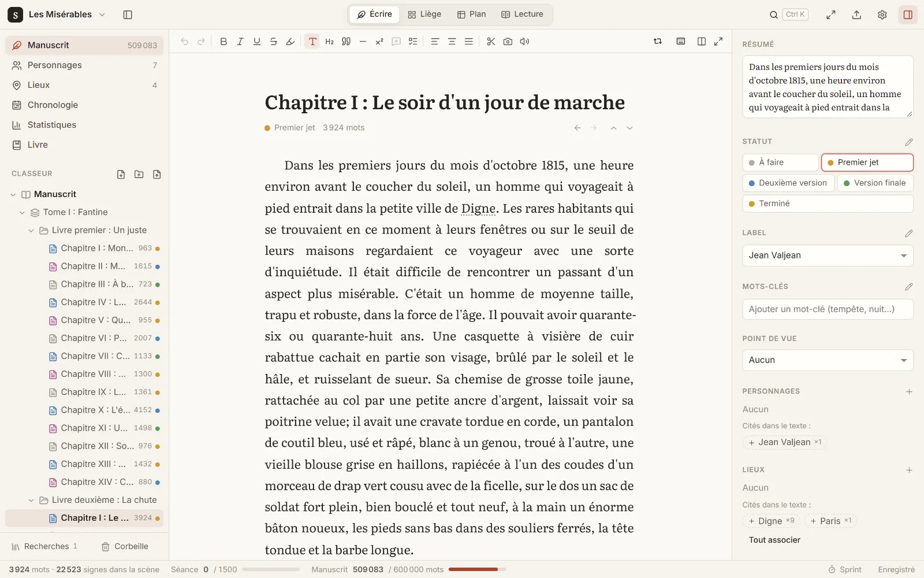Click the underline icon

click(257, 42)
